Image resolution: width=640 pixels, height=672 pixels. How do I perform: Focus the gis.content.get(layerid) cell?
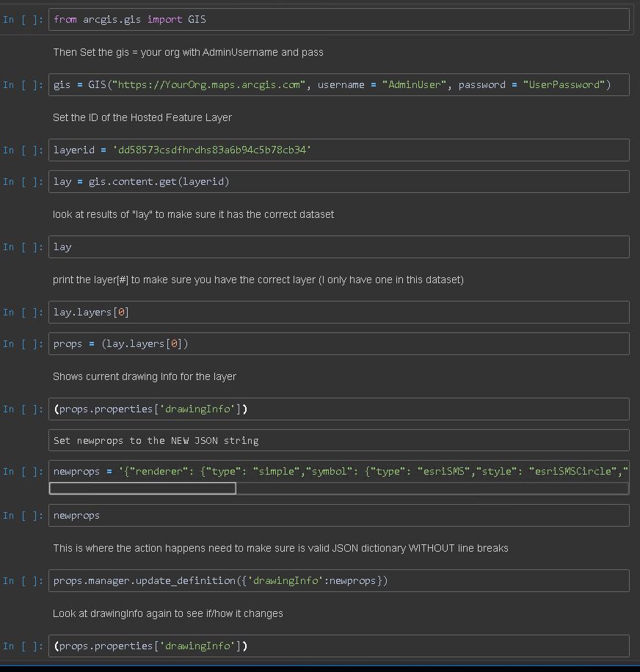click(x=339, y=182)
